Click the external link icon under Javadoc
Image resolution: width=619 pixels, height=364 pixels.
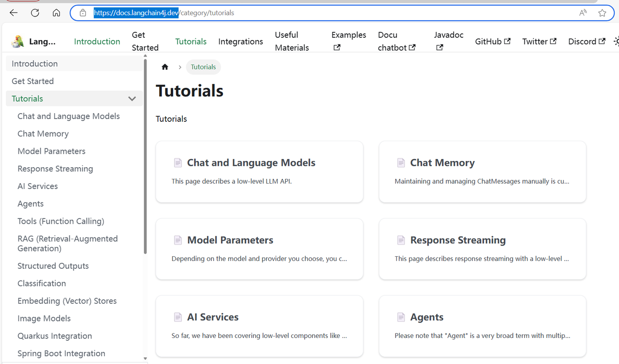point(440,47)
